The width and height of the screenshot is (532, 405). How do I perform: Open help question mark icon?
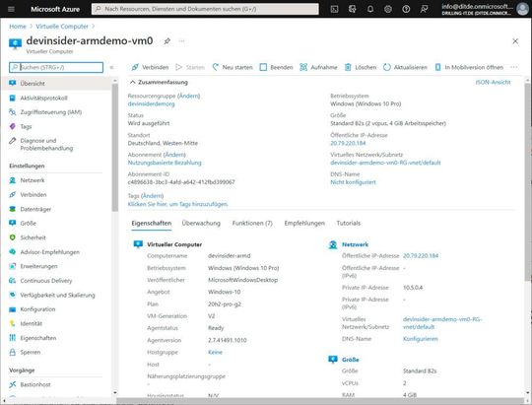[406, 9]
